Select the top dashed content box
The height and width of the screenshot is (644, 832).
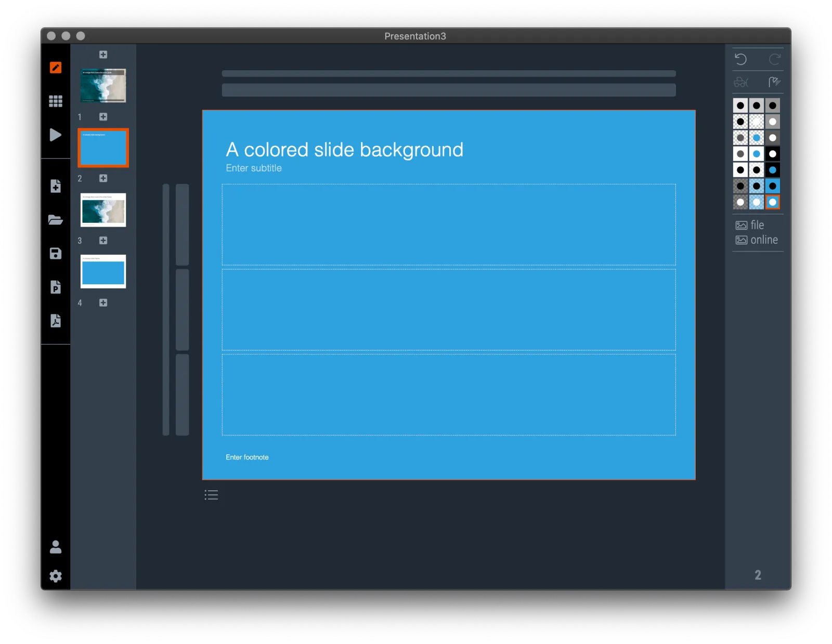click(449, 225)
